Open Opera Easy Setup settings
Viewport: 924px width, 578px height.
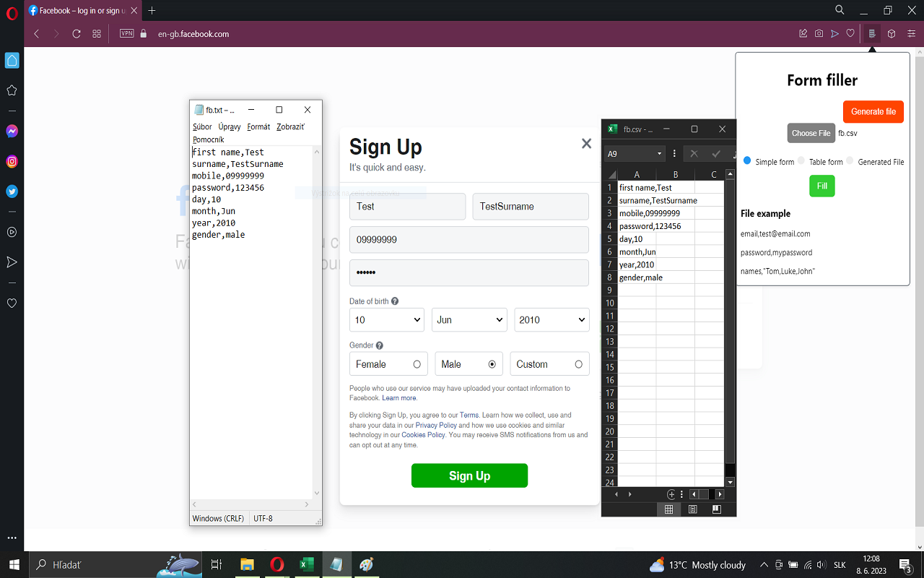tap(911, 33)
